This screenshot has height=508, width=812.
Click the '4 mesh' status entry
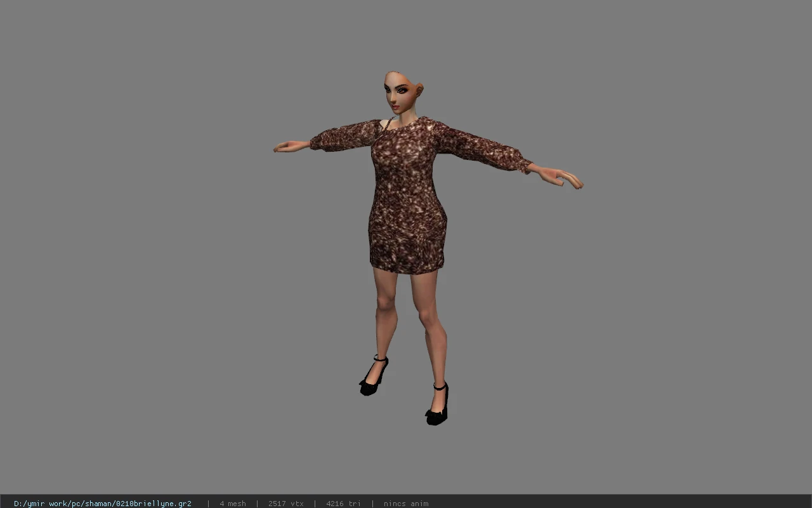(x=233, y=504)
